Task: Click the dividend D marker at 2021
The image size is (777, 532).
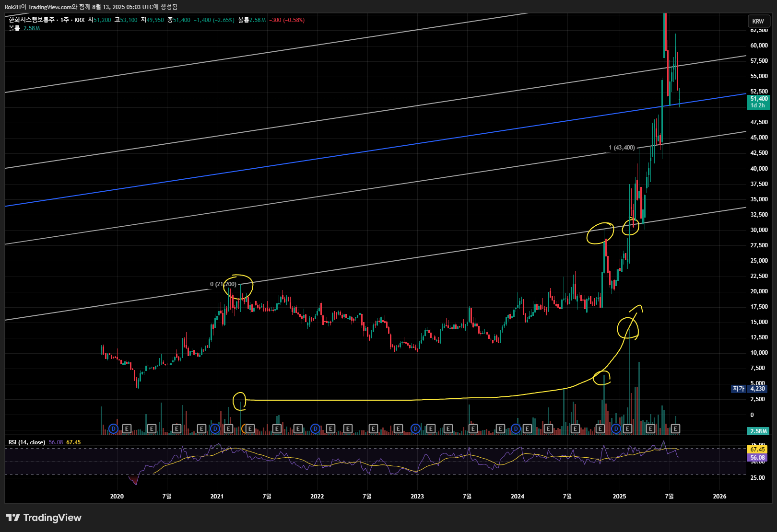Action: (x=215, y=428)
